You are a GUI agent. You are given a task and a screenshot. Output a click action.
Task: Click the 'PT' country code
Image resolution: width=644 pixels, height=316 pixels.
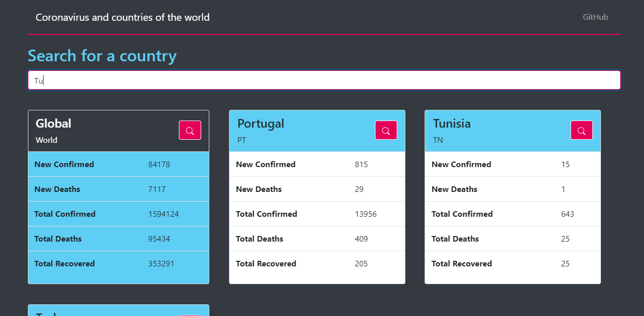pyautogui.click(x=242, y=140)
